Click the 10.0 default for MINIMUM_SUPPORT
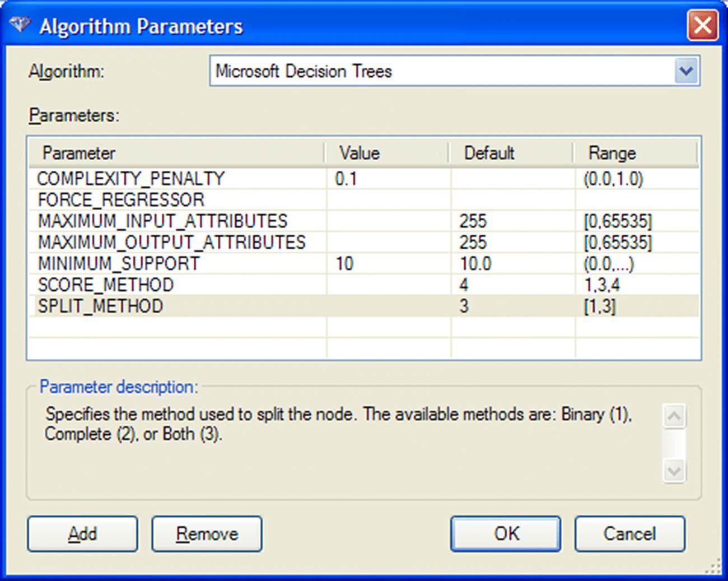This screenshot has height=581, width=728. [x=513, y=264]
